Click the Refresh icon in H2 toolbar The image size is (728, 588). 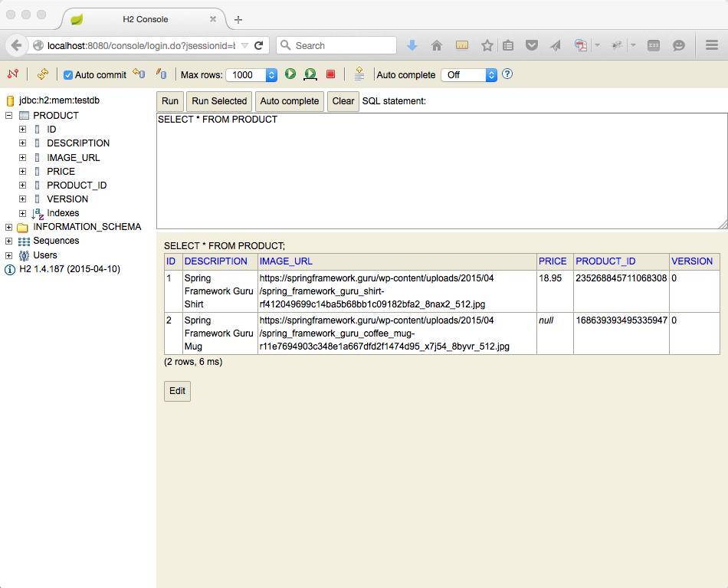42,74
